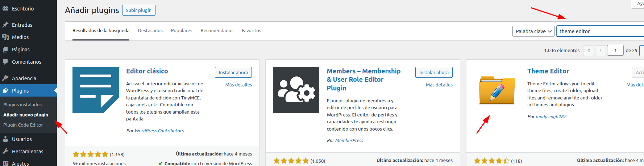Viewport: 644px width, 166px height.
Task: Open the Palabra clave search type dropdown
Action: [x=533, y=31]
